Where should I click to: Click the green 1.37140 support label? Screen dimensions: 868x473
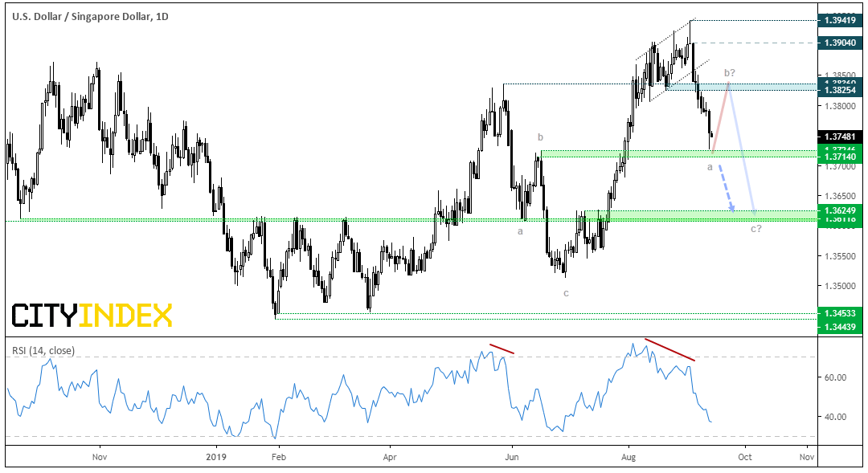click(x=840, y=157)
